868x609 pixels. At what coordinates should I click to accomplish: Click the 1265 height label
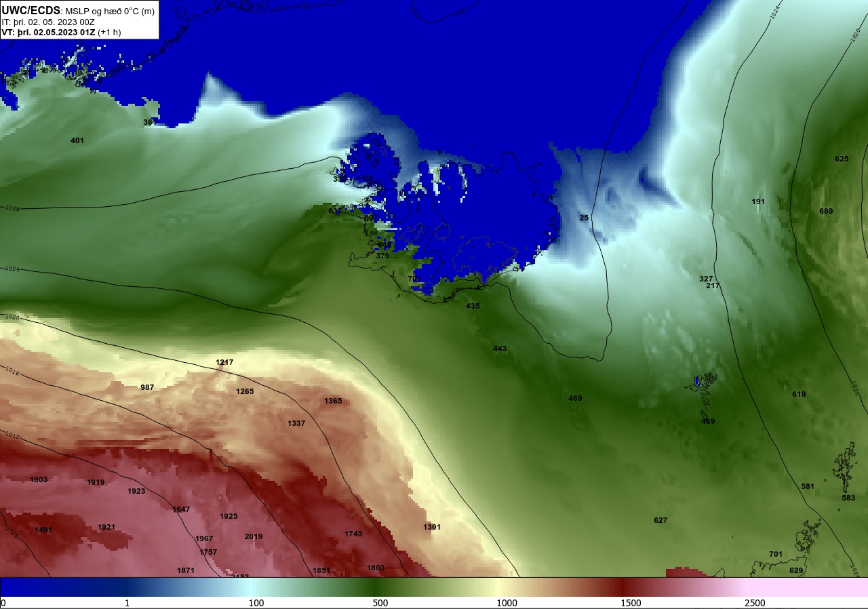pos(245,391)
